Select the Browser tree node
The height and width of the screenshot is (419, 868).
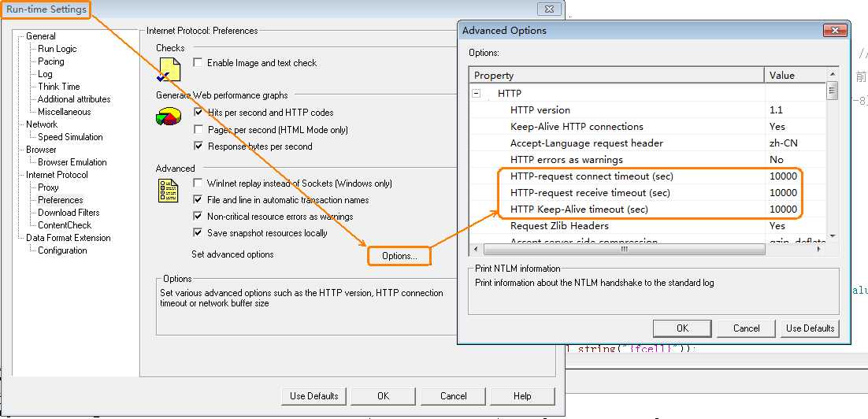pos(41,150)
